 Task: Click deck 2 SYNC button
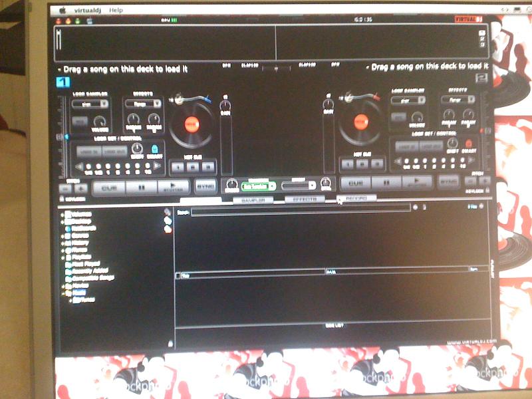[448, 182]
